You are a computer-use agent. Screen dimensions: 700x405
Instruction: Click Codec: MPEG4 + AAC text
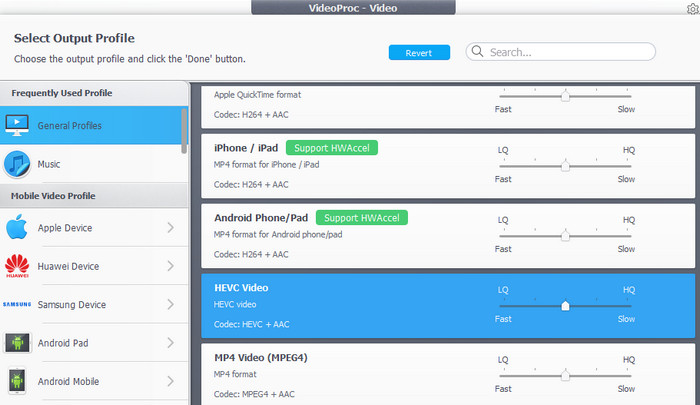point(254,394)
